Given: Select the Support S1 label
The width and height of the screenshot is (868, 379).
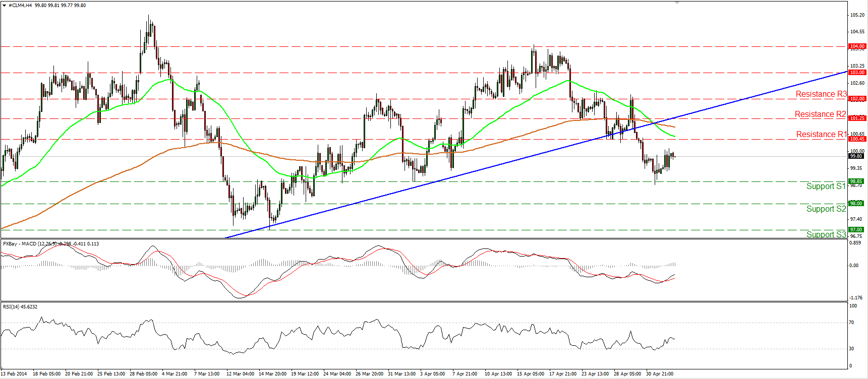Looking at the screenshot, I should (826, 186).
